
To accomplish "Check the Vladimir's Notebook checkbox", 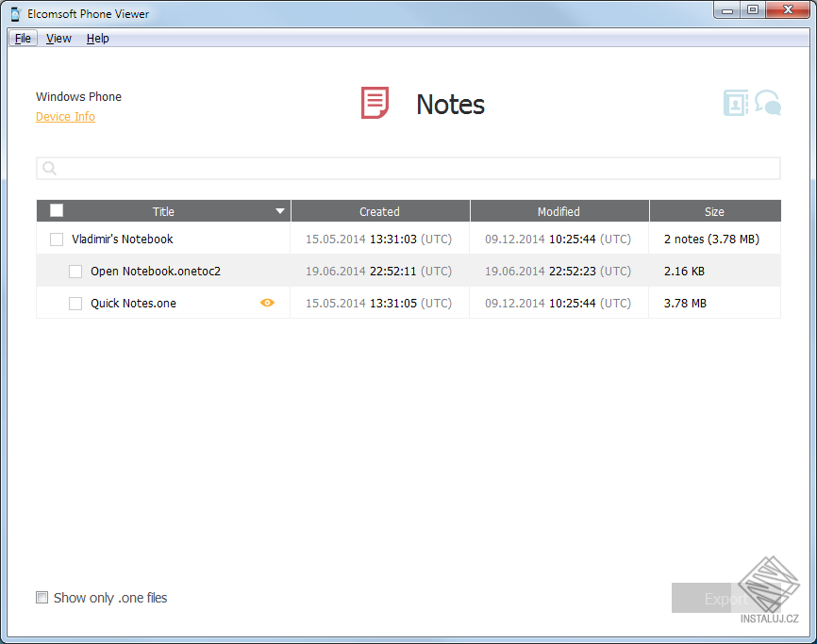I will pyautogui.click(x=57, y=239).
